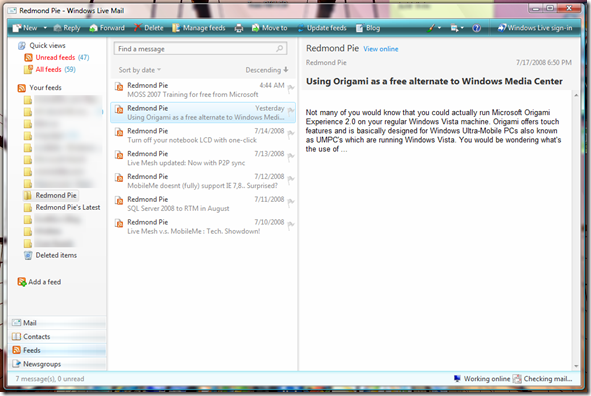Open MobileMe doesnt support IE item
This screenshot has height=396, width=591.
(x=203, y=181)
